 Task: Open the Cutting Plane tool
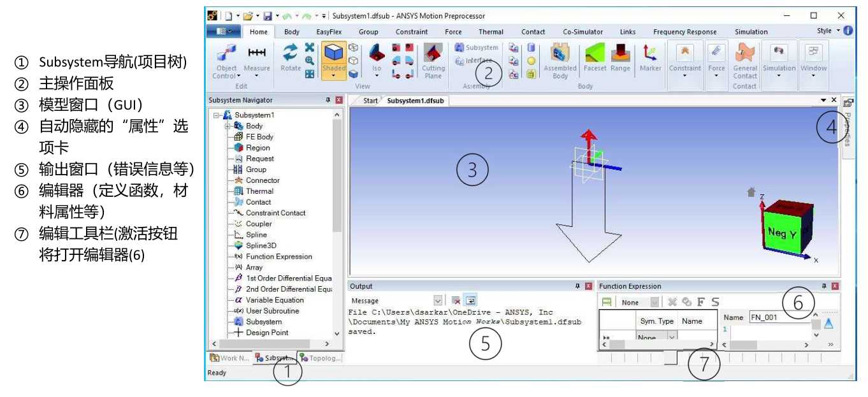(433, 61)
